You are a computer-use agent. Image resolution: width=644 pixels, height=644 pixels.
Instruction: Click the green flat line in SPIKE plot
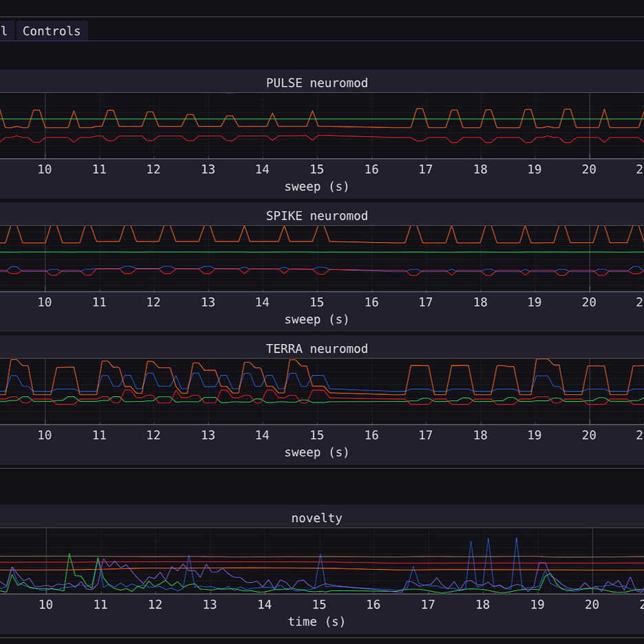[322, 252]
